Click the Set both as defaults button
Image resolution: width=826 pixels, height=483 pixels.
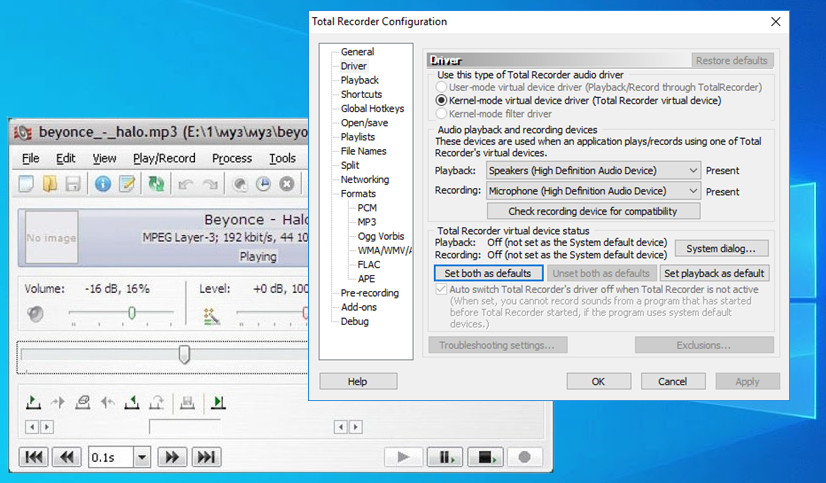click(x=489, y=273)
